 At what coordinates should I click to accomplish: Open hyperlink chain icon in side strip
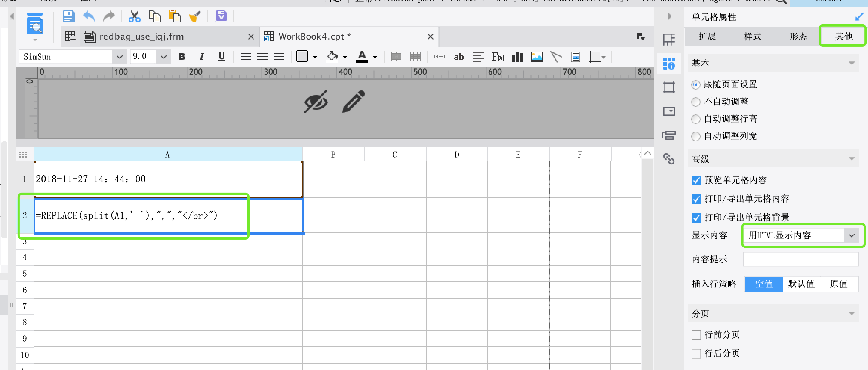(x=669, y=159)
